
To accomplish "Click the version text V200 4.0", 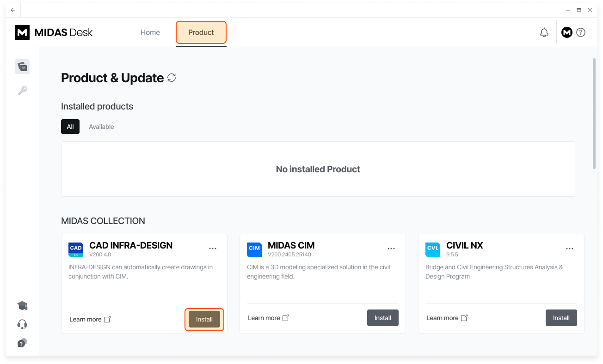I will pyautogui.click(x=100, y=255).
